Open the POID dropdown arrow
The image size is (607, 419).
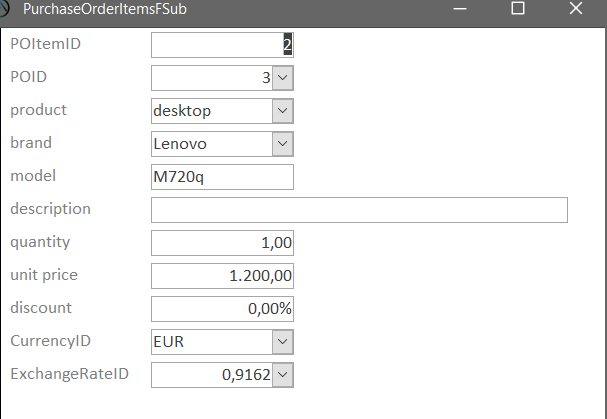coord(282,78)
